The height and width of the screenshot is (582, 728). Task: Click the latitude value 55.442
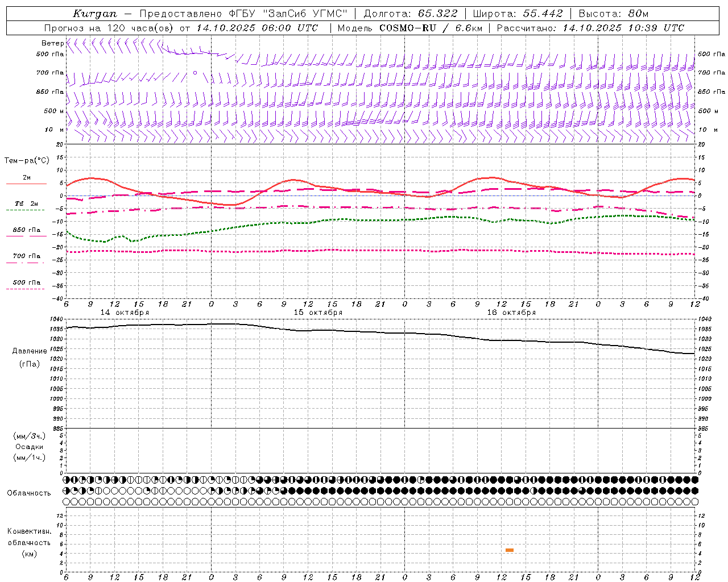543,14
